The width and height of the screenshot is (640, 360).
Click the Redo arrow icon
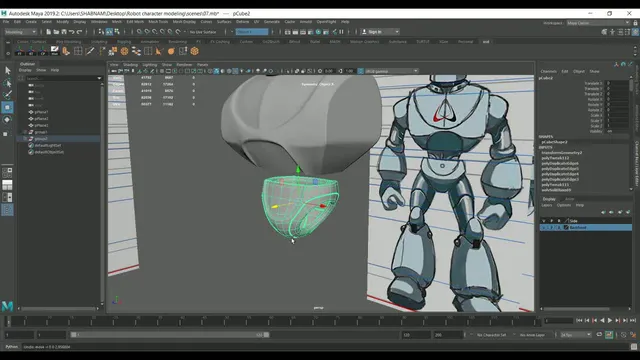pyautogui.click(x=80, y=32)
